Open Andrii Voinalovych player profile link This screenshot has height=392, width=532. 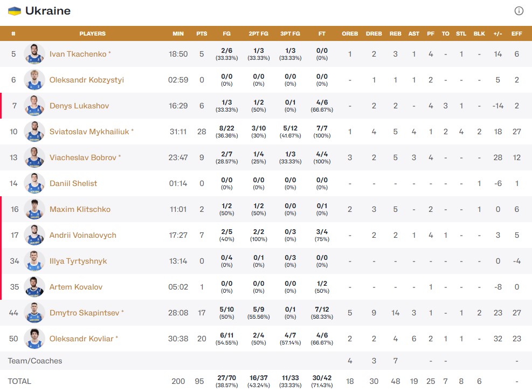tap(83, 235)
